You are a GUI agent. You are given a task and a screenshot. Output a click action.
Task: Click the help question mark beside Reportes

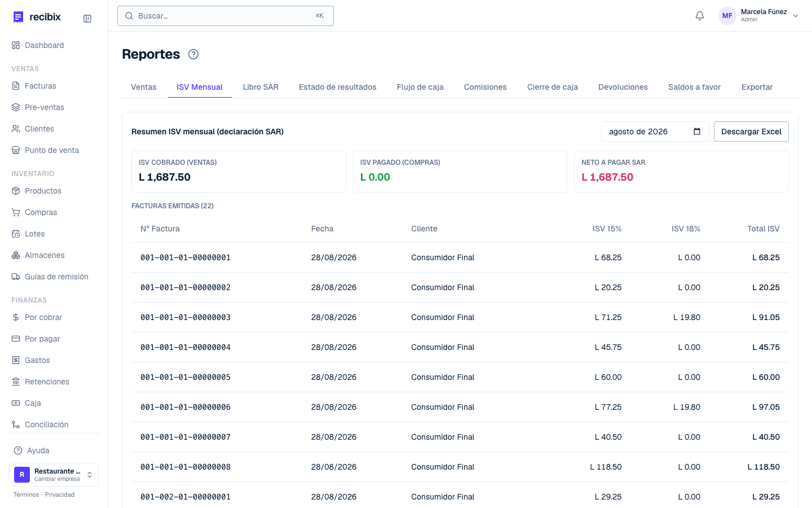pyautogui.click(x=193, y=54)
